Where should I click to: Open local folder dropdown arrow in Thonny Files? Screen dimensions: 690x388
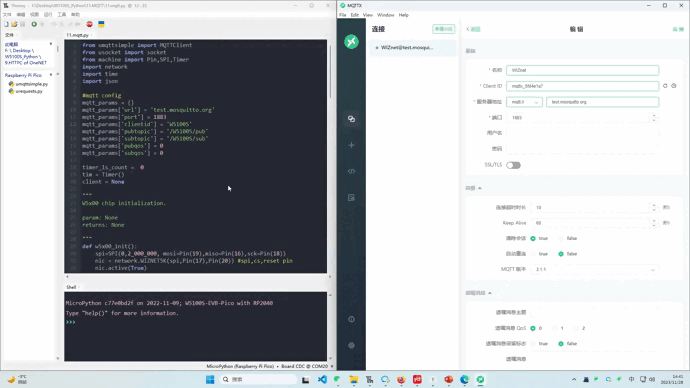coord(51,44)
